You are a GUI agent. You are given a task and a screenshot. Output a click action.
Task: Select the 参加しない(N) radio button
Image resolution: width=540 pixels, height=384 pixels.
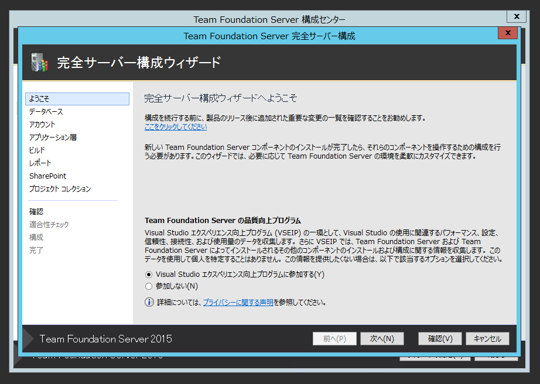click(149, 286)
